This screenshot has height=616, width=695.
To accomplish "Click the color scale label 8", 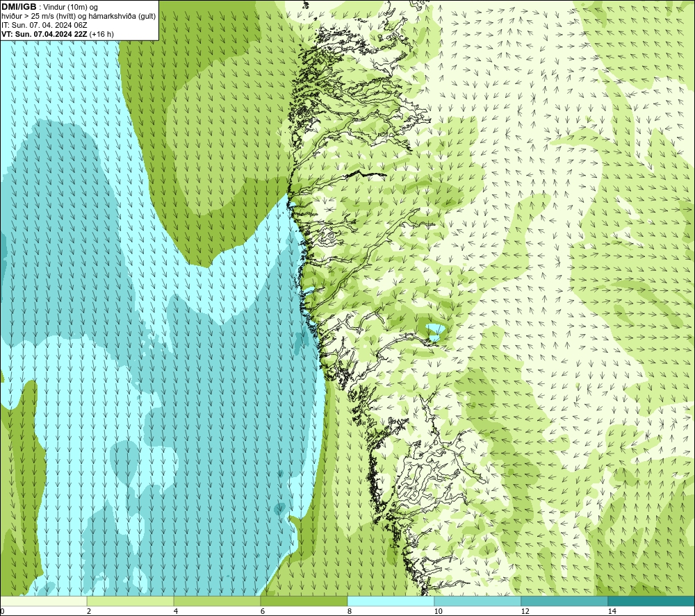I will tap(350, 612).
